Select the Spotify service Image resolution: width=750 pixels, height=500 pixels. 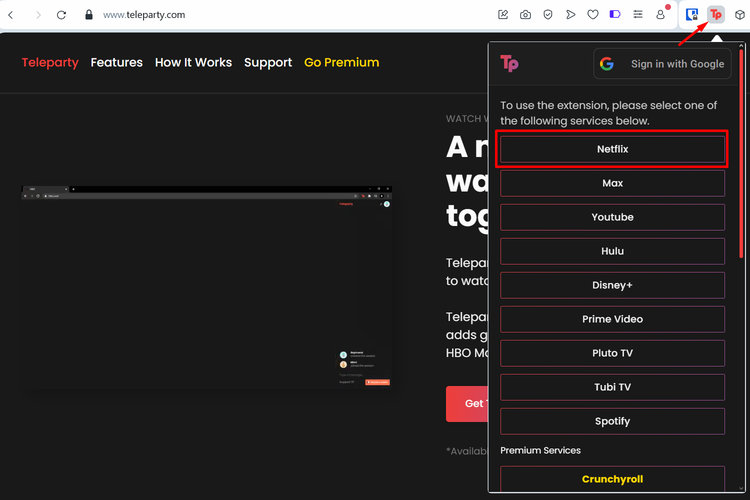pyautogui.click(x=612, y=421)
